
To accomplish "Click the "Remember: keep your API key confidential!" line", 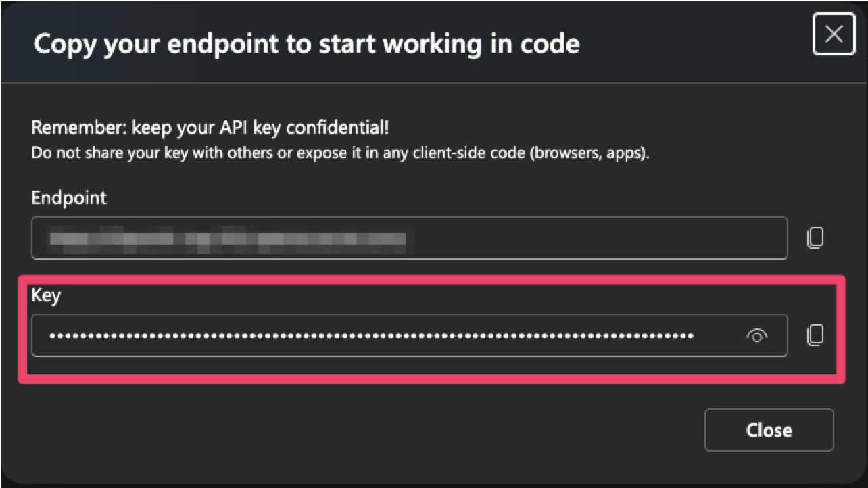I will (x=210, y=128).
